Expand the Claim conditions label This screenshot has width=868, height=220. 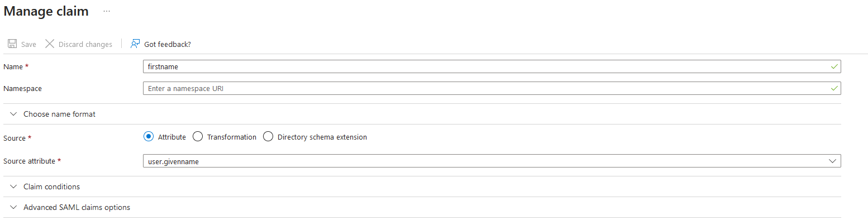pos(51,186)
